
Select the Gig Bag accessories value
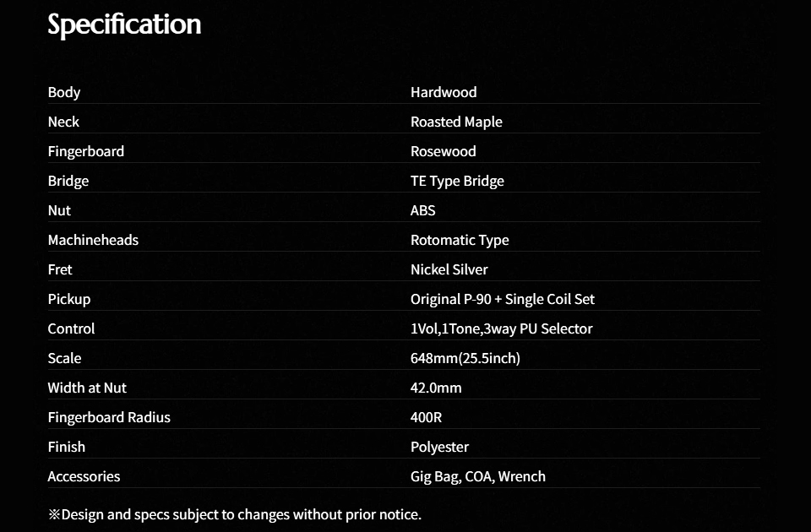(x=478, y=476)
